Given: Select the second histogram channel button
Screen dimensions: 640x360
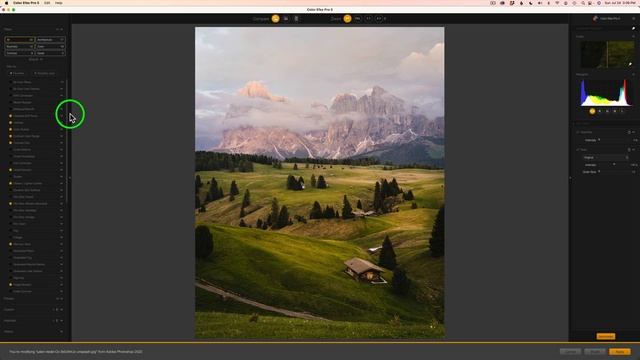Looking at the screenshot, I should coord(600,111).
